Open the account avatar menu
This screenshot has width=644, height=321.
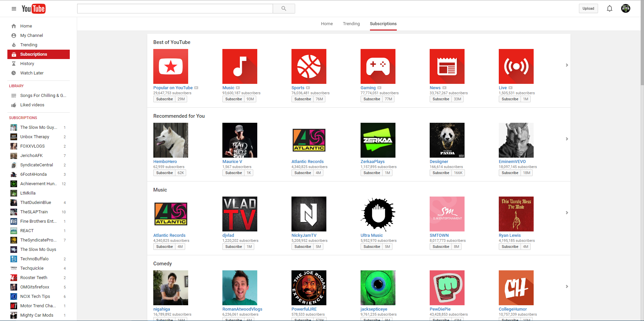point(626,9)
